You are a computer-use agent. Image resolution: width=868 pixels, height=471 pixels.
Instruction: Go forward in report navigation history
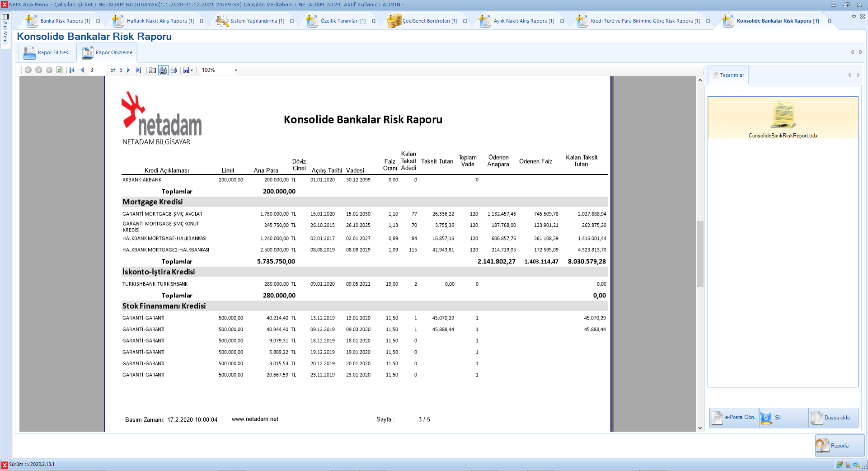pyautogui.click(x=38, y=70)
